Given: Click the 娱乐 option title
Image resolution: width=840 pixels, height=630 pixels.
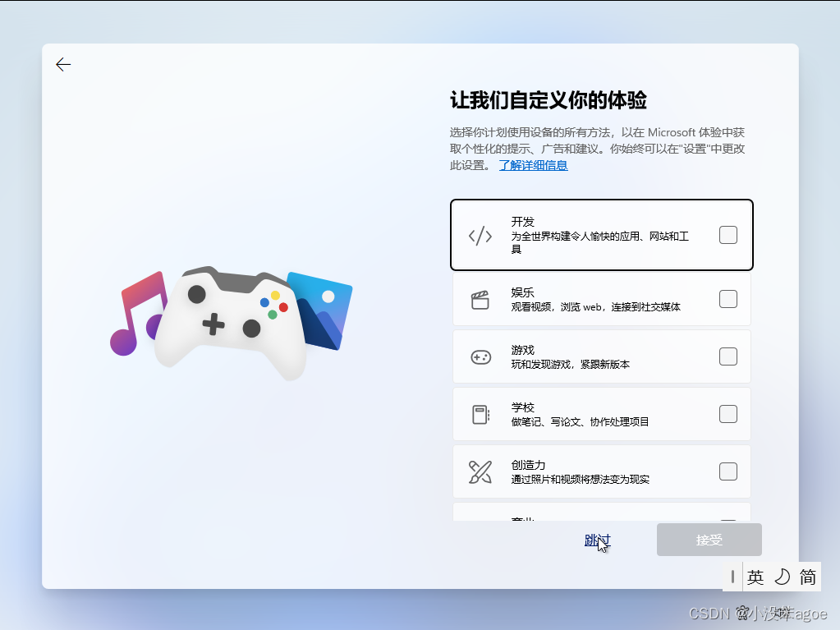Looking at the screenshot, I should point(523,292).
